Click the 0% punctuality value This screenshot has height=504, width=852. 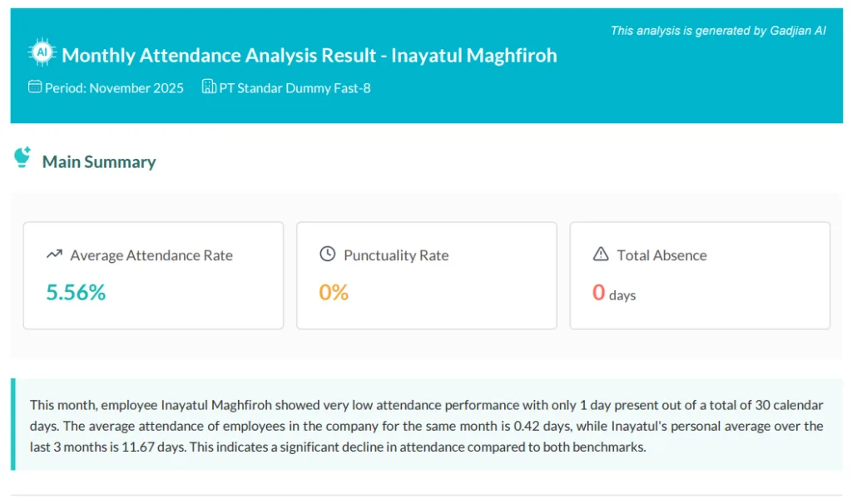(333, 293)
